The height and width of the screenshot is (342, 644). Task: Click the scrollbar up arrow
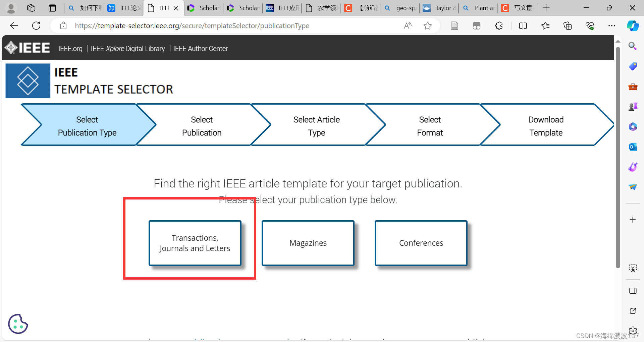coord(618,41)
